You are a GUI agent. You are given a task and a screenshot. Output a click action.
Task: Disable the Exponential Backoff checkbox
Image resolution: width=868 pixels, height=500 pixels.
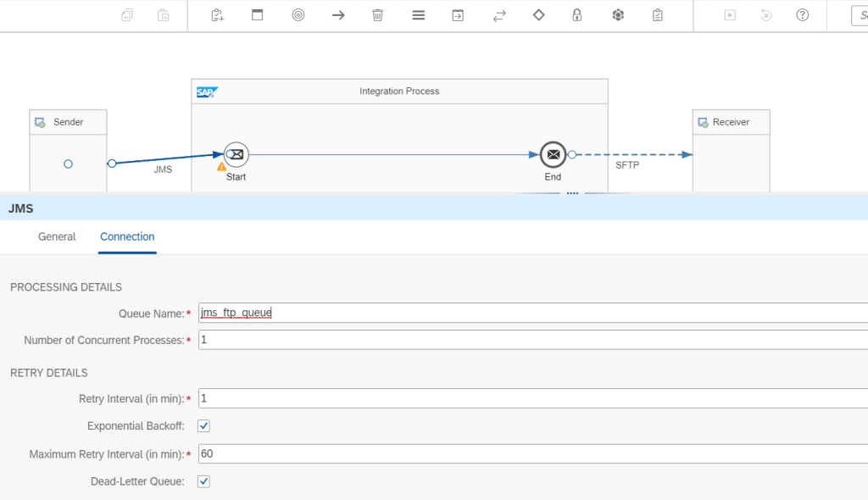tap(203, 425)
